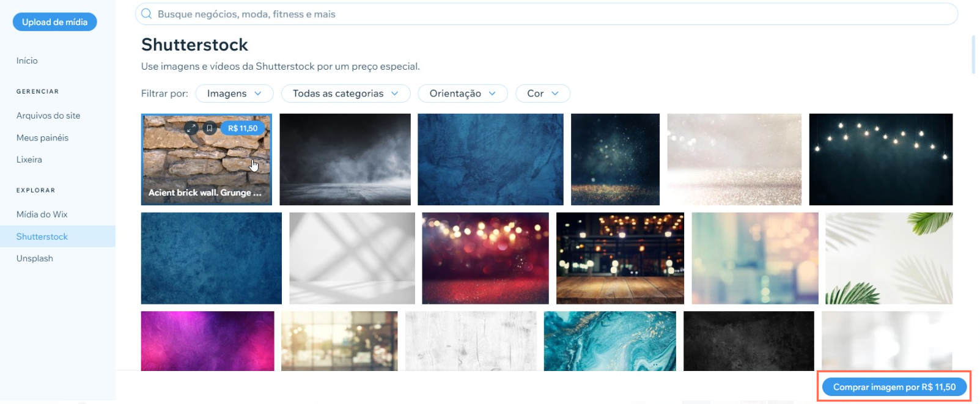Click the Filtrar por label
The width and height of the screenshot is (980, 404).
(x=164, y=94)
